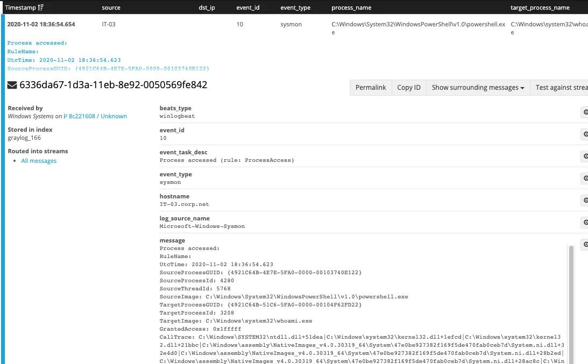Open field actions for event_task_desc
Image resolution: width=588 pixels, height=364 pixels.
pos(585,156)
